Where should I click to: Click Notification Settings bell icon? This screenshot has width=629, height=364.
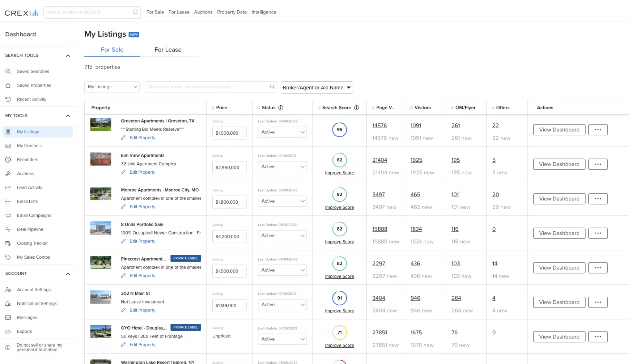click(8, 303)
